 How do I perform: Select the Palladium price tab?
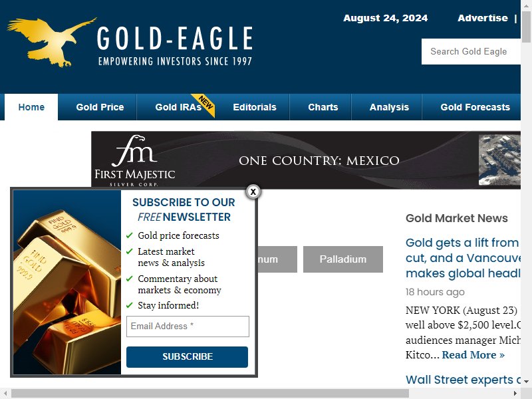point(343,259)
